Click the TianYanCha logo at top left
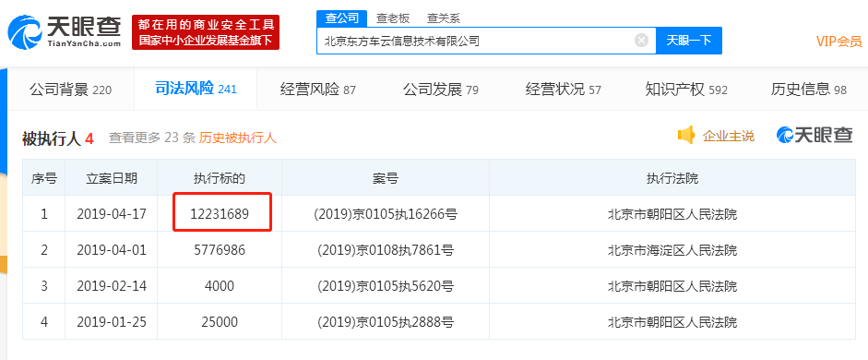The height and width of the screenshot is (360, 868). (65, 32)
